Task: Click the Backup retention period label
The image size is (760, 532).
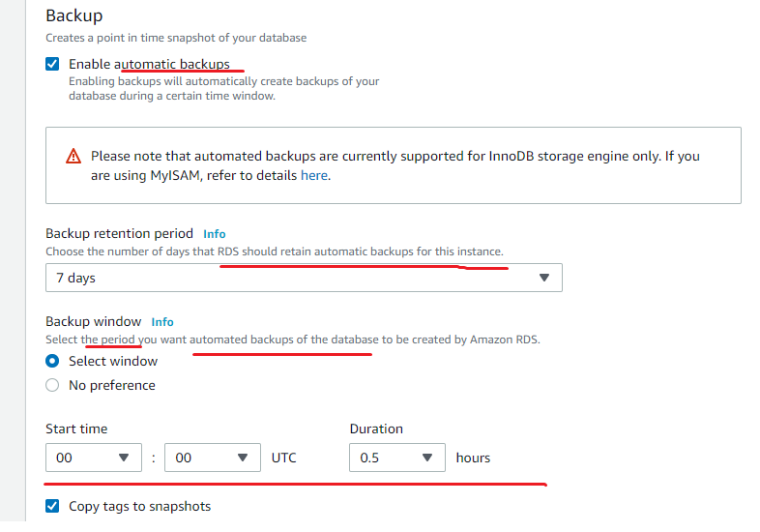Action: point(120,234)
